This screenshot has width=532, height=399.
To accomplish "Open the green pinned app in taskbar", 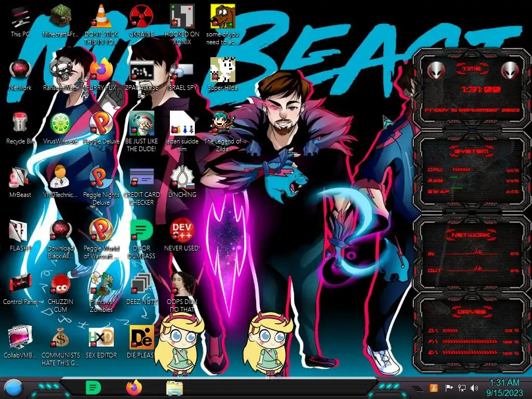I will point(94,388).
